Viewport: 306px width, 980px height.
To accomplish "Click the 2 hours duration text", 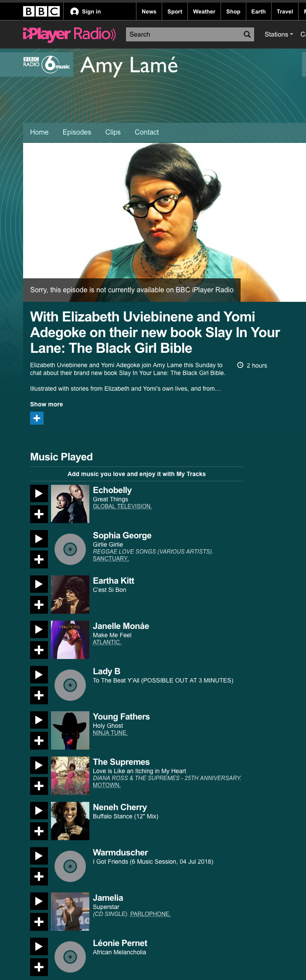I will (x=257, y=365).
